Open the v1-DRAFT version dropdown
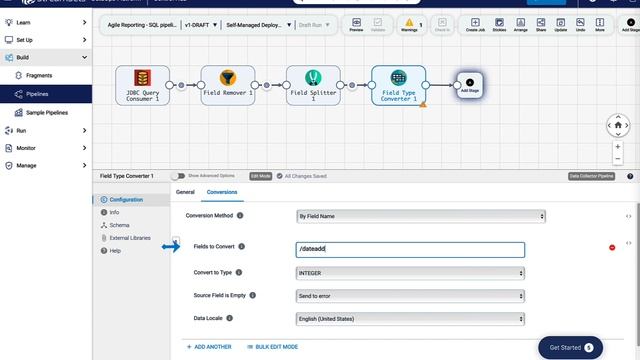Viewport: 640px width, 360px height. (201, 25)
